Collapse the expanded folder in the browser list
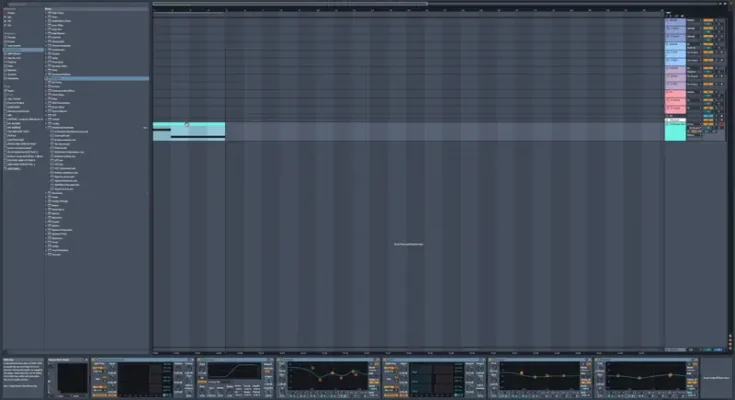 pyautogui.click(x=47, y=127)
